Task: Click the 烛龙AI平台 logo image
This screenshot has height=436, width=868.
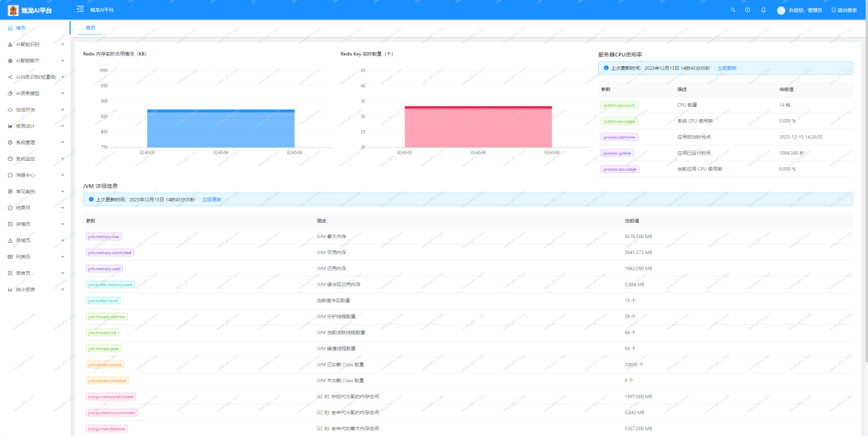Action: pos(13,10)
